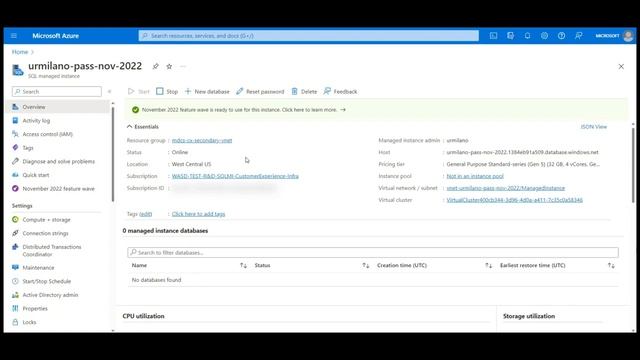
Task: Click 'No databases found' text
Action: tap(156, 280)
